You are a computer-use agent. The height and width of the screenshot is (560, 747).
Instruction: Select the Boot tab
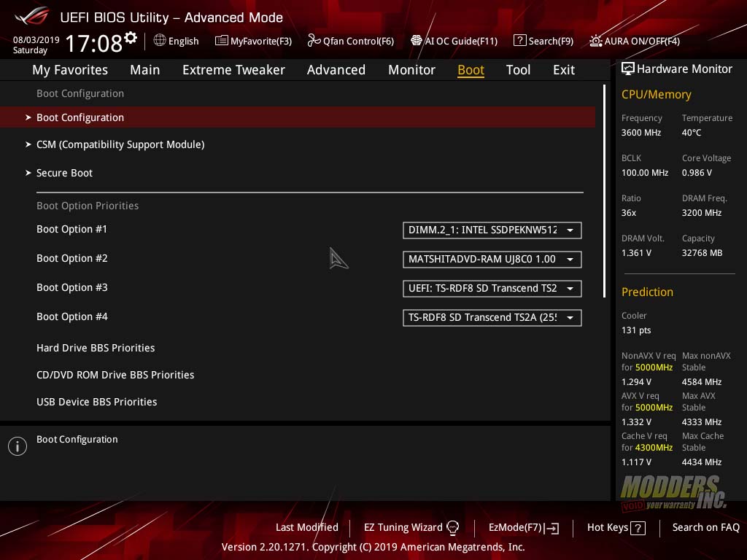[x=471, y=70]
